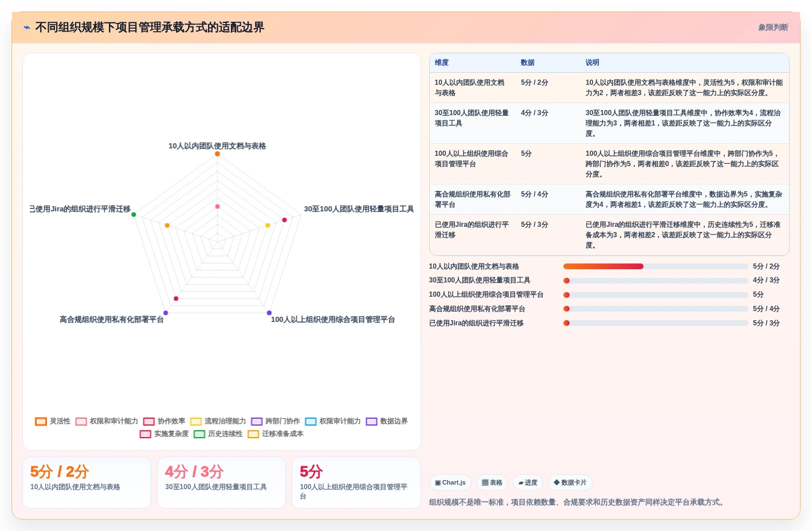
Task: Click the yellow radar point on the 30至100人 axis
Action: pos(268,226)
